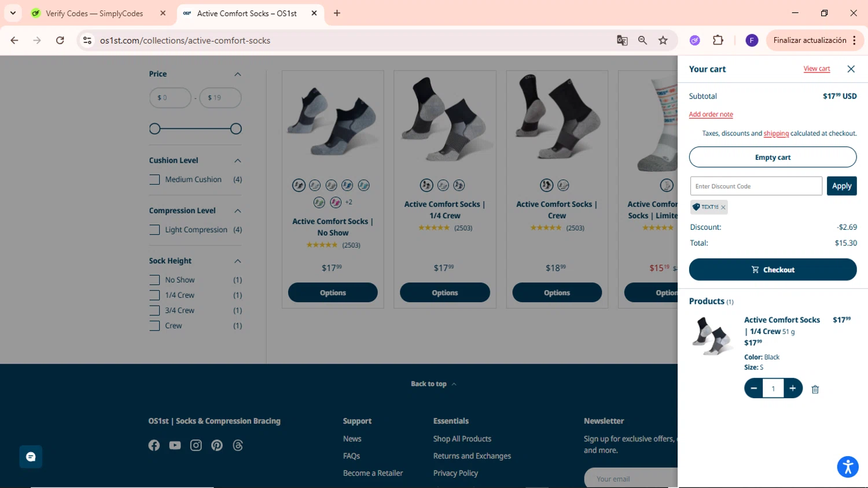Viewport: 868px width, 488px height.
Task: Jump using Back to top link
Action: [x=433, y=384]
